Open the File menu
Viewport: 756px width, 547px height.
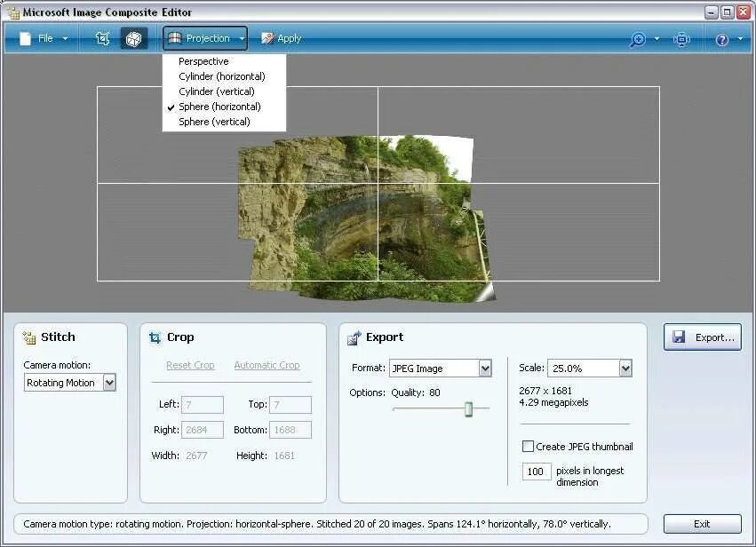(44, 38)
